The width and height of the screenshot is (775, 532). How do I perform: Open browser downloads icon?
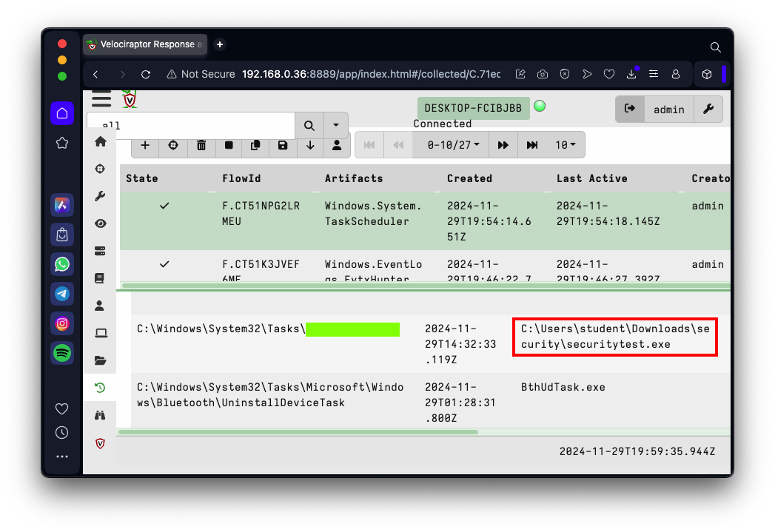pos(631,74)
